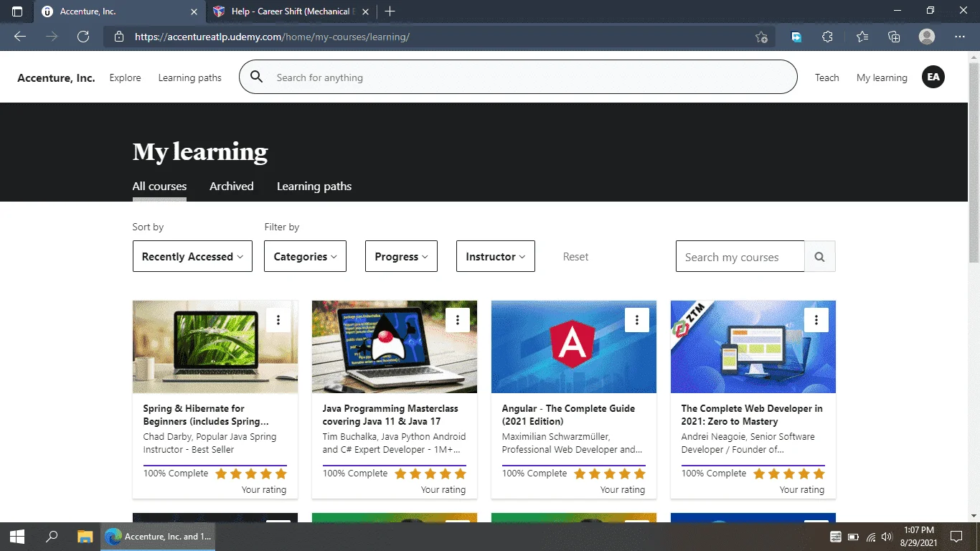Open the Spring & Hibernate for Beginners title
The height and width of the screenshot is (551, 980).
pyautogui.click(x=206, y=415)
